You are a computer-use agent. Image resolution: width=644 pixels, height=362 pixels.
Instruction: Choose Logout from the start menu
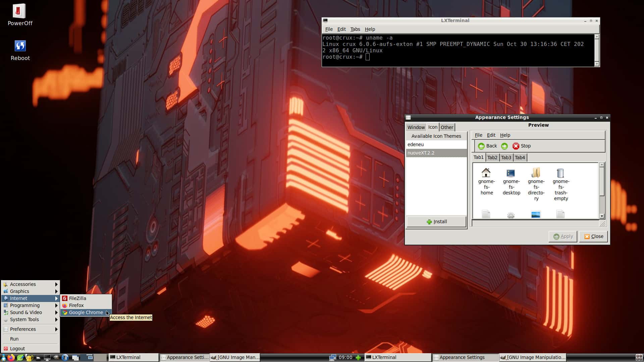click(31, 349)
